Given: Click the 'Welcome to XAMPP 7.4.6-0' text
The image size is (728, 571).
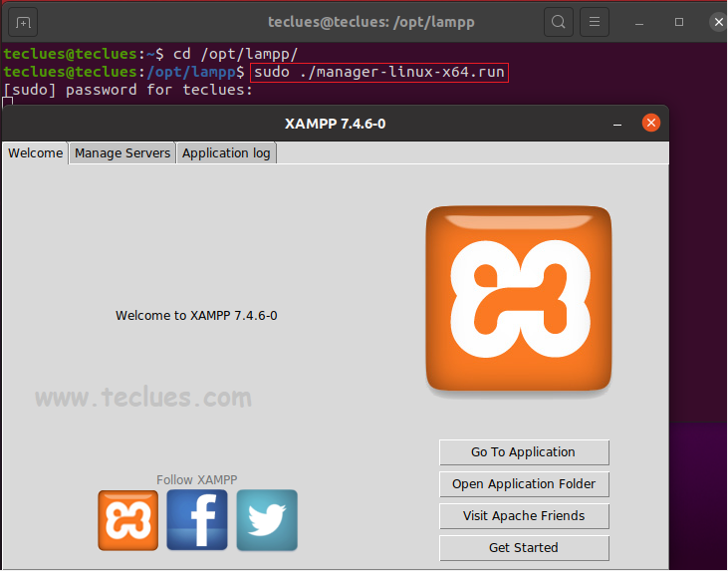Looking at the screenshot, I should coord(196,316).
